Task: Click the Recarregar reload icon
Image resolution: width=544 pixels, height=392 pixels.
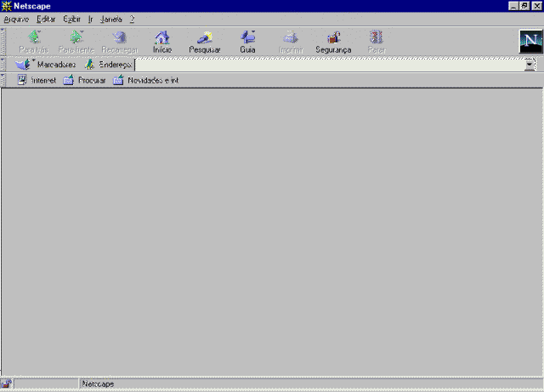Action: click(120, 37)
